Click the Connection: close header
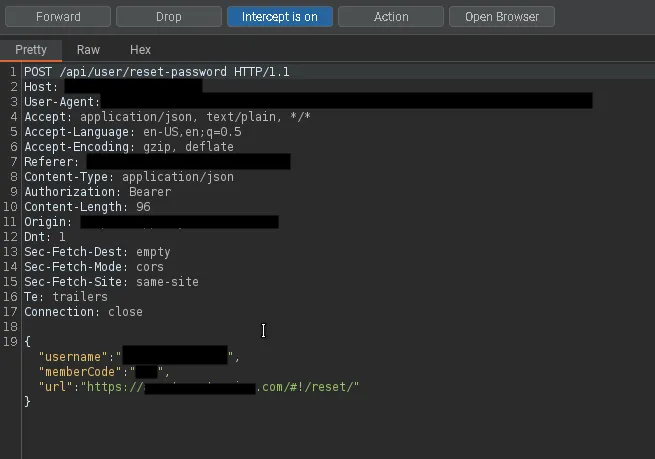The height and width of the screenshot is (459, 655). coord(84,312)
